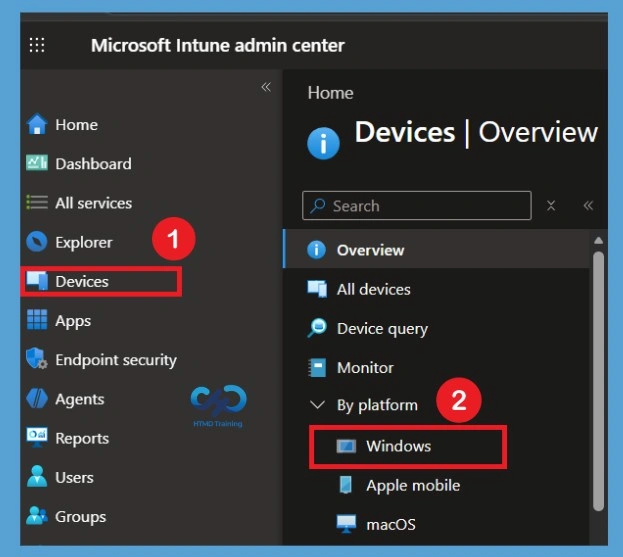Open Agents in left navigation
This screenshot has height=557, width=623.
point(79,399)
